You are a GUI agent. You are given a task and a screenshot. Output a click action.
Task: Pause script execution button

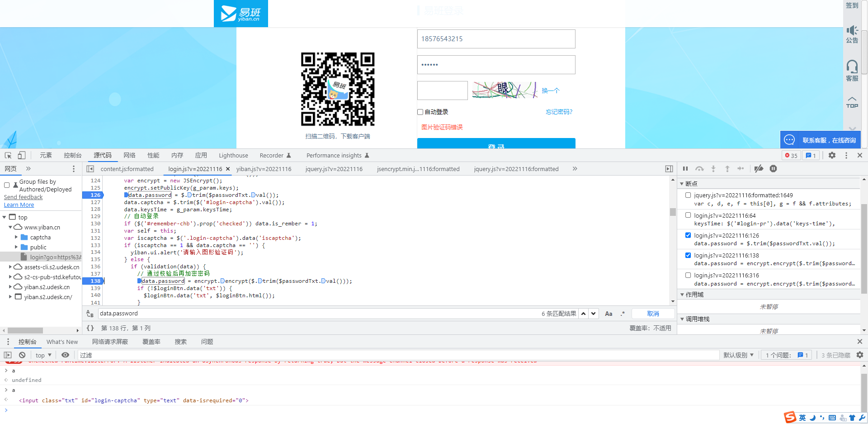pyautogui.click(x=685, y=169)
